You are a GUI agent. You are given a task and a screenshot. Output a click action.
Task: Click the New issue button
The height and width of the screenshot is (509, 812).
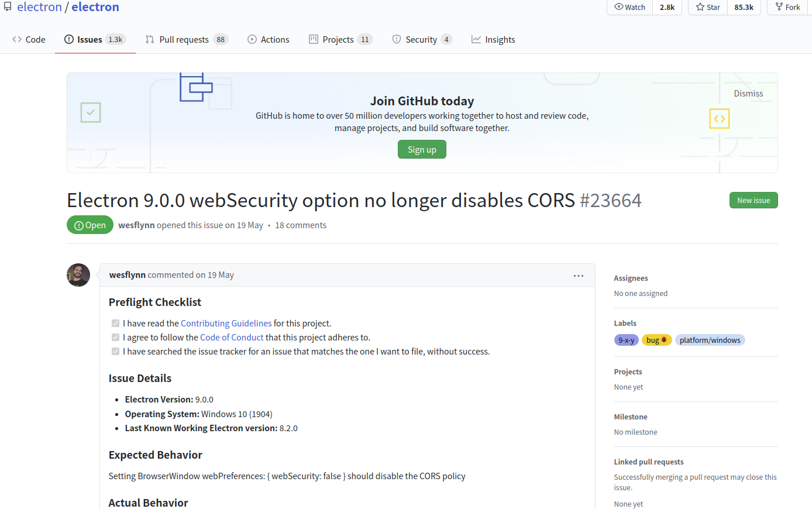tap(753, 200)
